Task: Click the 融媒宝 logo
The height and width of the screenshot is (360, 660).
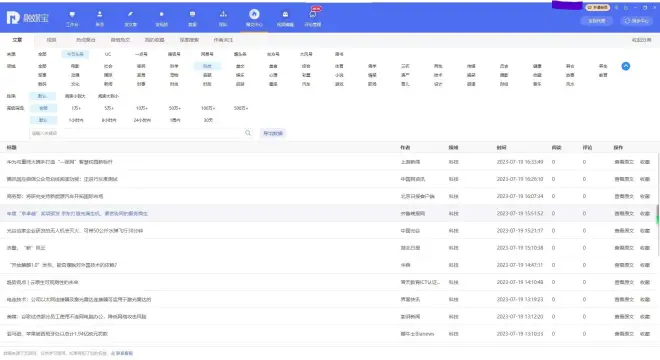Action: click(x=27, y=18)
